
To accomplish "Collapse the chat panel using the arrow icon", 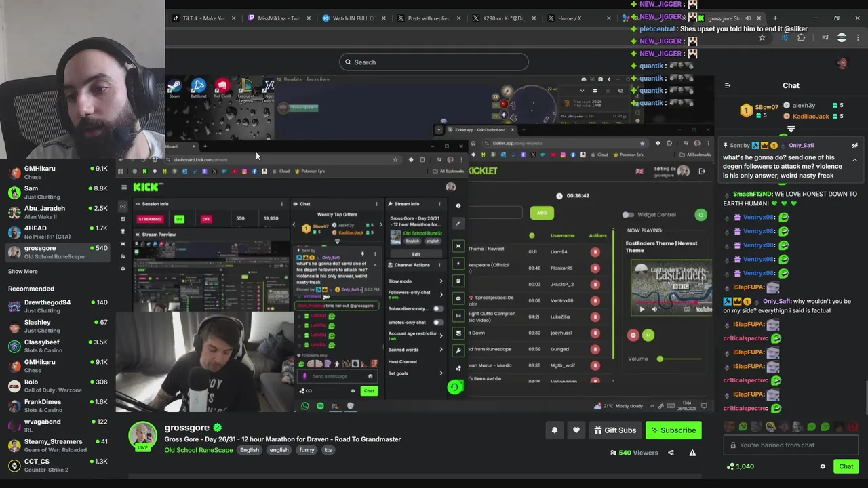I will 728,85.
